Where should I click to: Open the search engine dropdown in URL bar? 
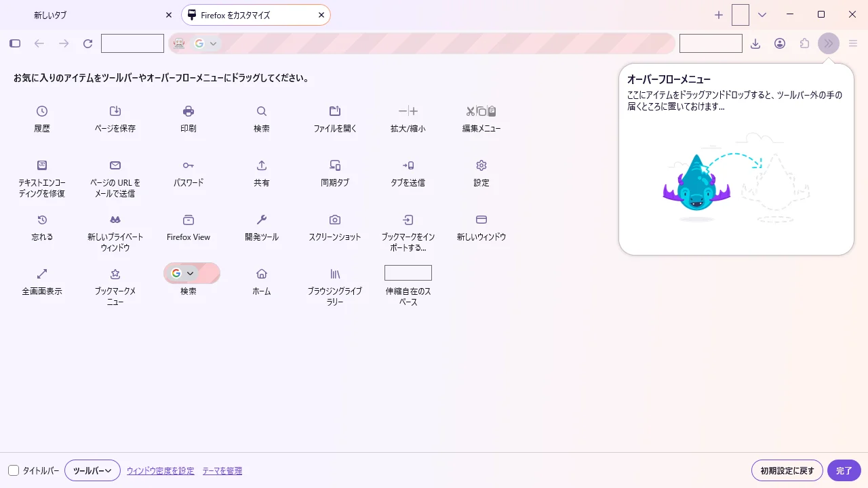pos(205,43)
